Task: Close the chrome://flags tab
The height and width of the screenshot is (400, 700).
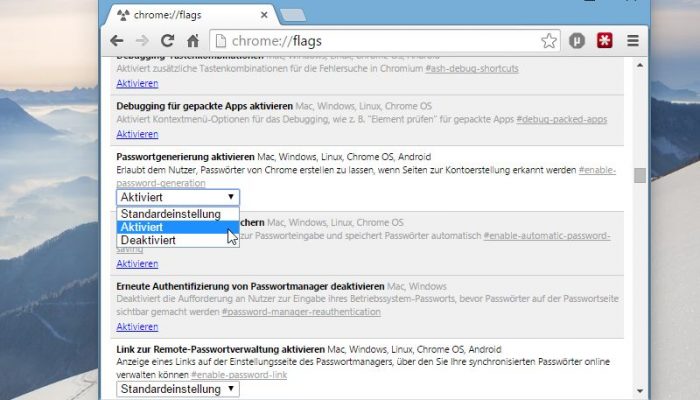Action: [264, 15]
